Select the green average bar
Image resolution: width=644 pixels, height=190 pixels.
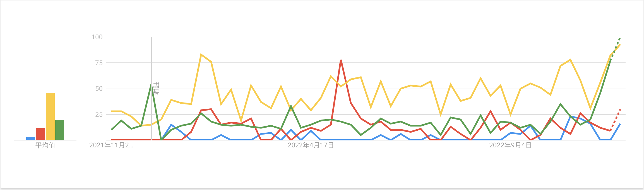coord(60,130)
